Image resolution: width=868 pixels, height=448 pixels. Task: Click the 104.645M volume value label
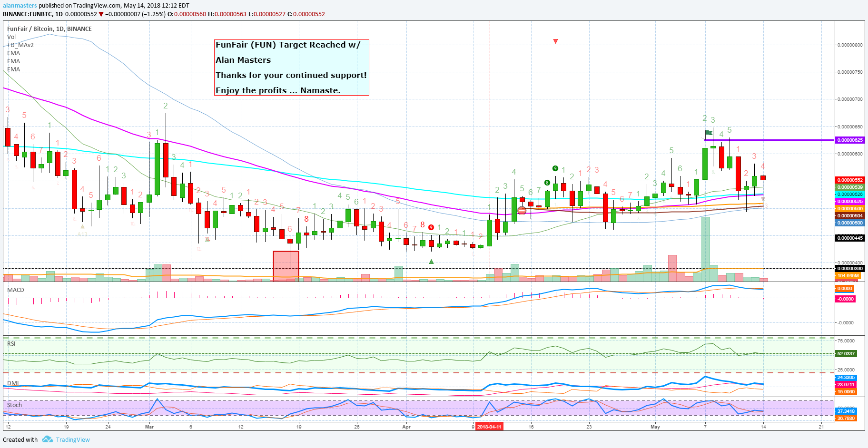pyautogui.click(x=848, y=276)
